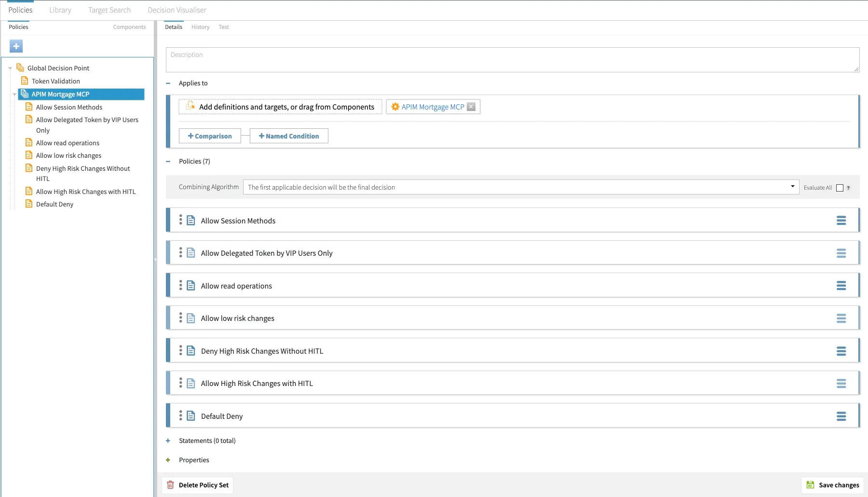The width and height of the screenshot is (868, 497).
Task: Open hamburger menu for Allow Delegated Token row
Action: [841, 253]
